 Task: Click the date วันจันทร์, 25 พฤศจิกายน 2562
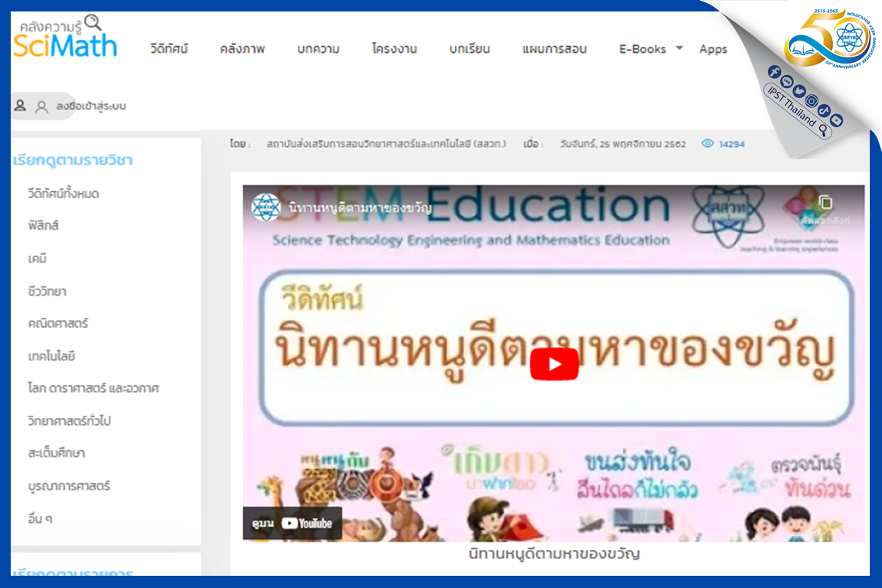click(622, 144)
